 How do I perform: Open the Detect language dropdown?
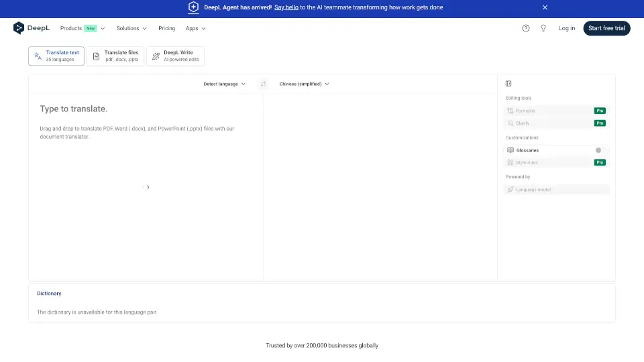click(224, 84)
